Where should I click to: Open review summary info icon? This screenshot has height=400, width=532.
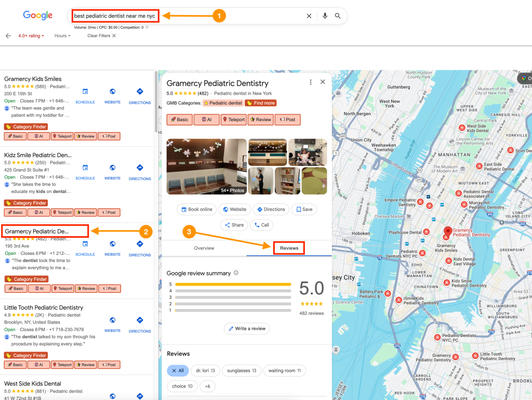pos(236,273)
